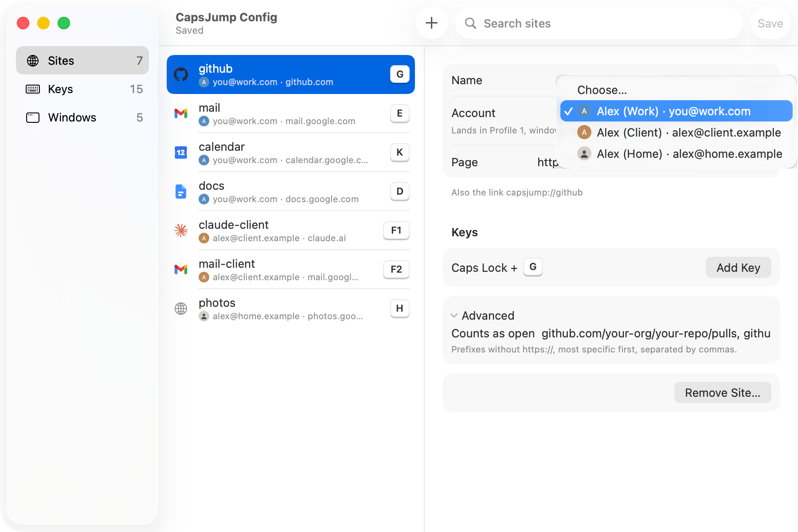Select Alex (Client) alex@client.example account
The width and height of the screenshot is (798, 532).
click(x=677, y=133)
